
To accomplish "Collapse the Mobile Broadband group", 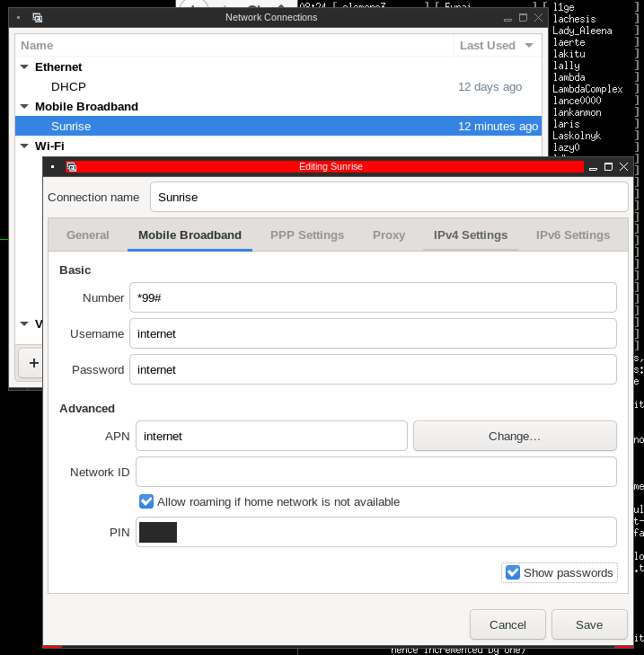I will (x=24, y=107).
